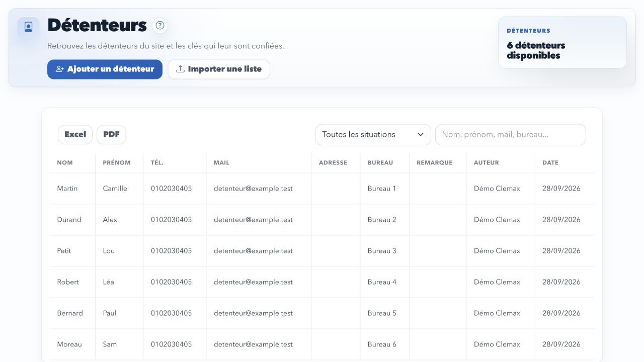Click Démo Clemax in Petit's row
Screen dimensions: 644x362
point(497,251)
